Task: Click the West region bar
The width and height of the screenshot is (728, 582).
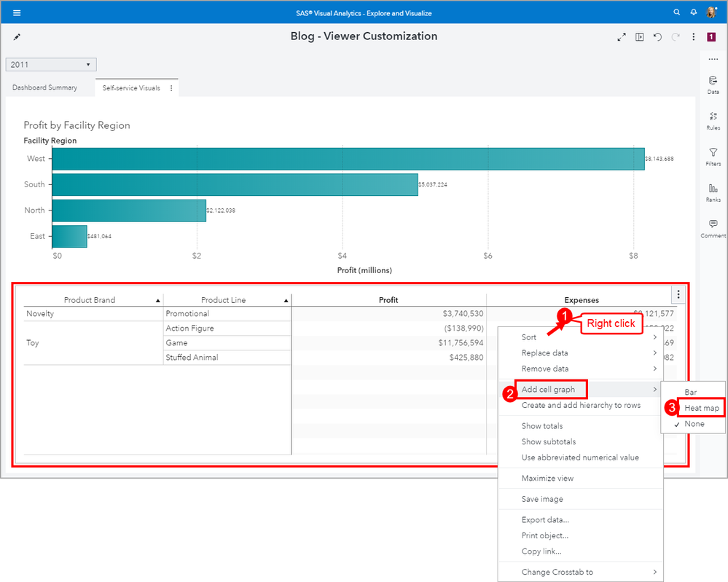Action: tap(348, 159)
